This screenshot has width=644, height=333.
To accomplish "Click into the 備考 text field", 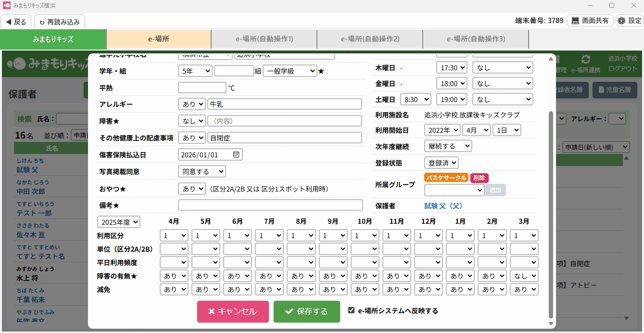I will [x=270, y=205].
